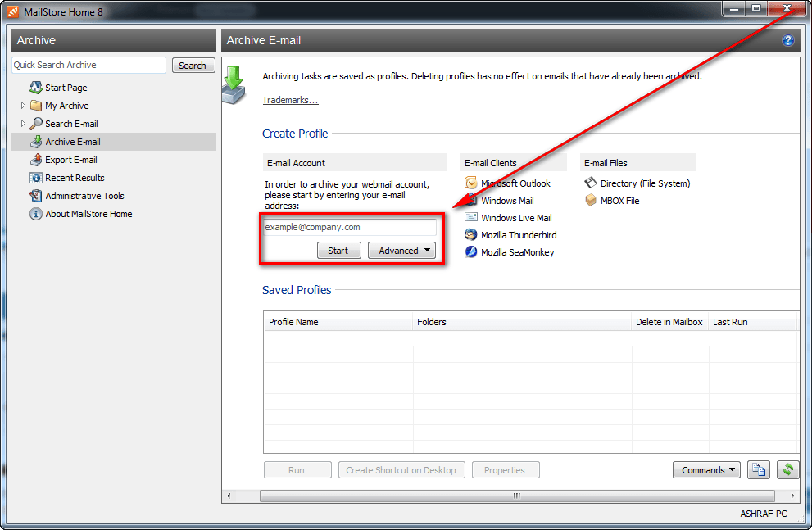The image size is (812, 530).
Task: Open Recent Results in the sidebar
Action: (x=75, y=178)
